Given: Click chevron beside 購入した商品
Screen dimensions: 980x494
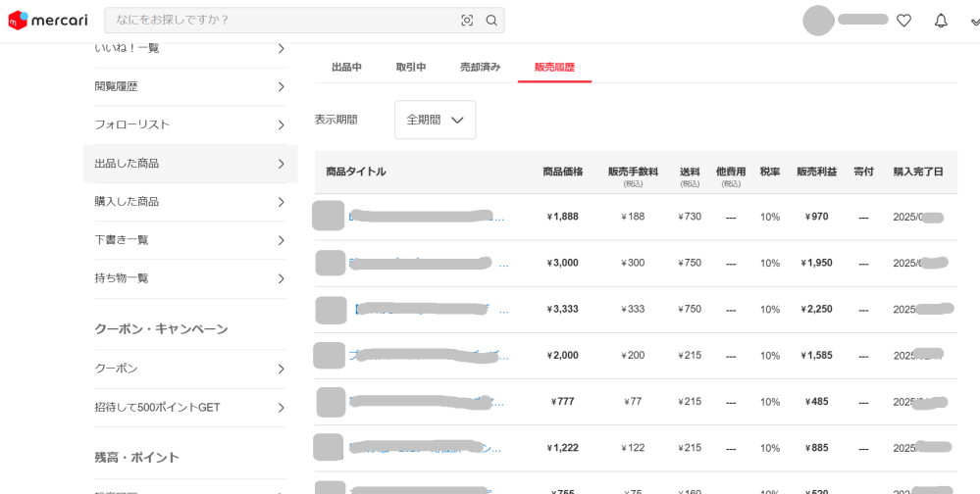Looking at the screenshot, I should (x=281, y=202).
